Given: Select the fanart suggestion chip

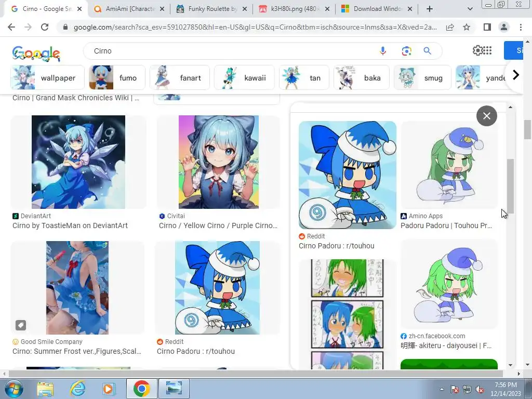Looking at the screenshot, I should (x=180, y=78).
